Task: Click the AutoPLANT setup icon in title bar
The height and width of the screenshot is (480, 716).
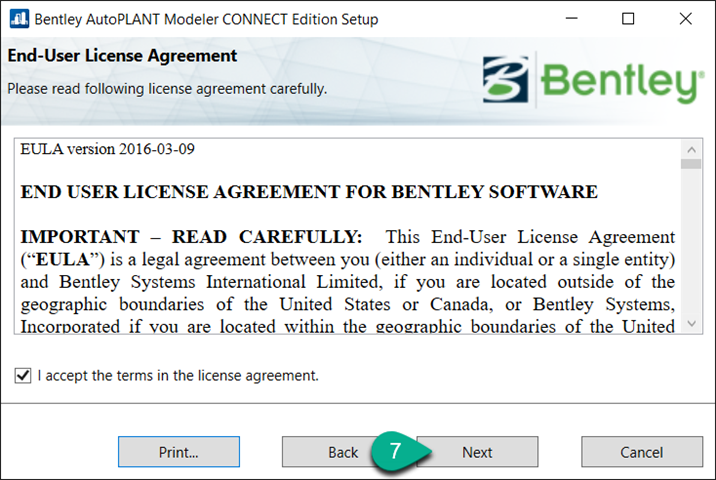Action: [x=19, y=19]
